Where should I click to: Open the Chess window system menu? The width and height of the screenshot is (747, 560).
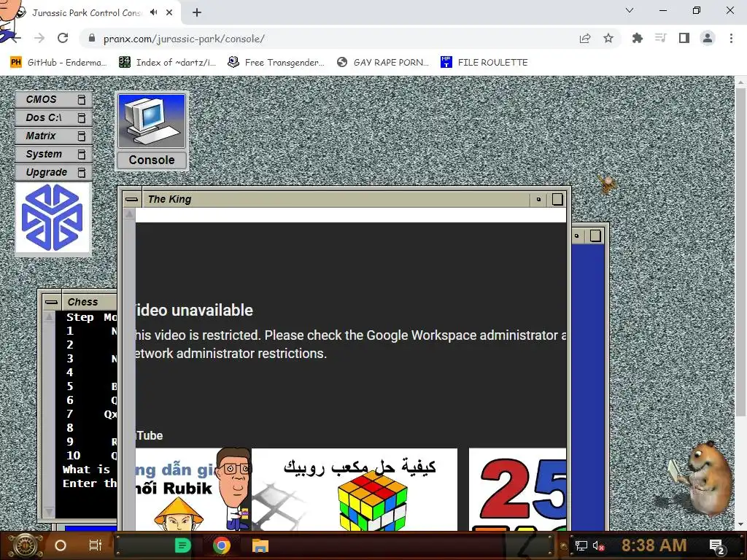tap(51, 302)
